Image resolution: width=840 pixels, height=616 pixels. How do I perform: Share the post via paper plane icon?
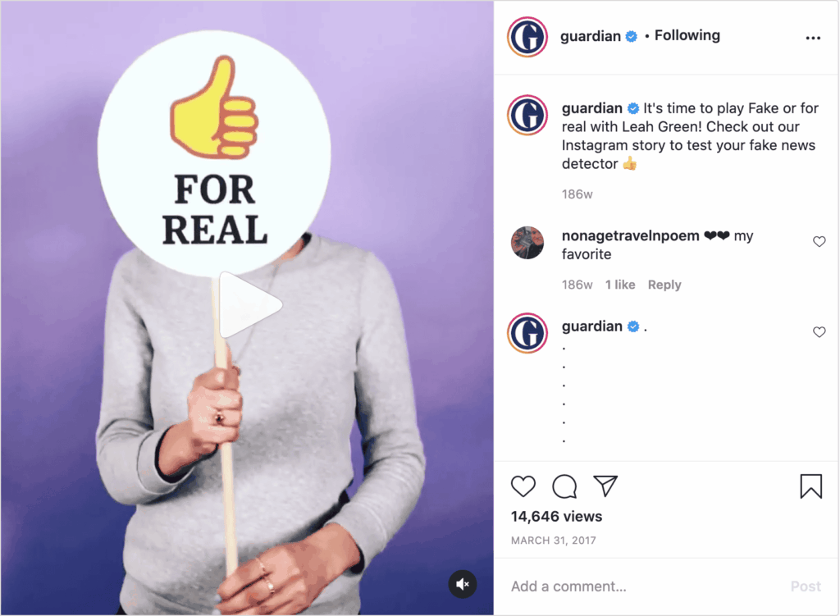(605, 486)
